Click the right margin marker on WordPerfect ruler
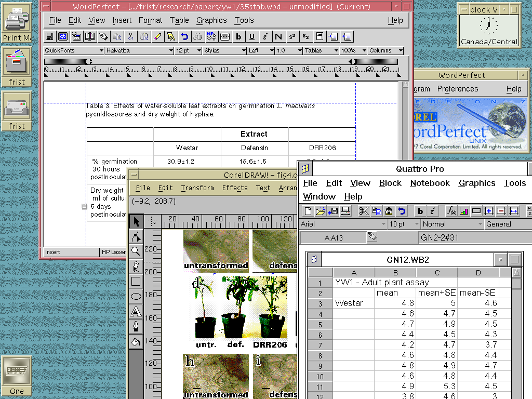 [353, 62]
